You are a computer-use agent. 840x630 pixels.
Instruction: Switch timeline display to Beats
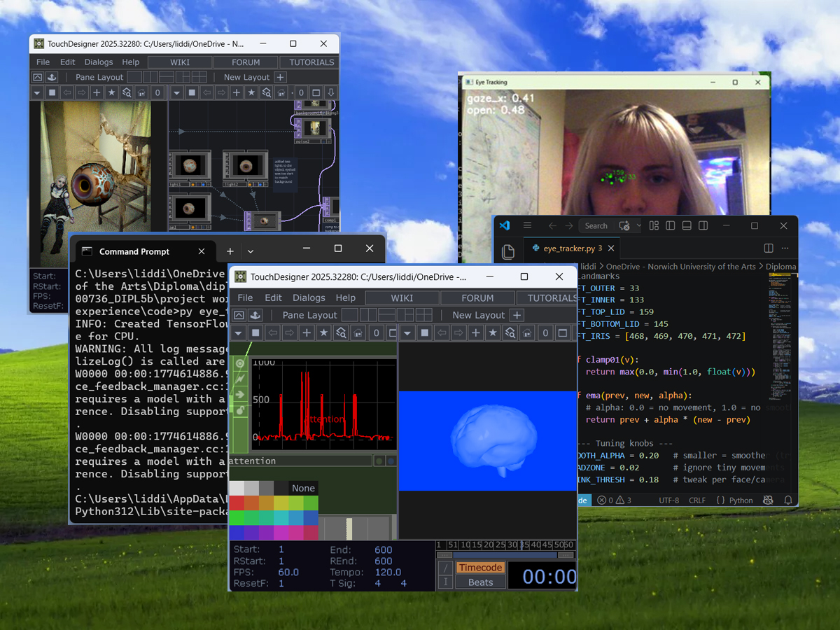click(481, 582)
